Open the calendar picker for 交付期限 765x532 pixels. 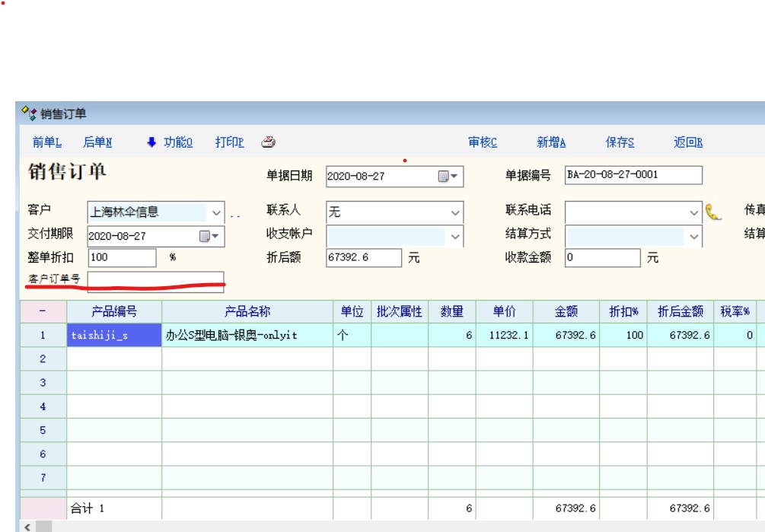[209, 237]
